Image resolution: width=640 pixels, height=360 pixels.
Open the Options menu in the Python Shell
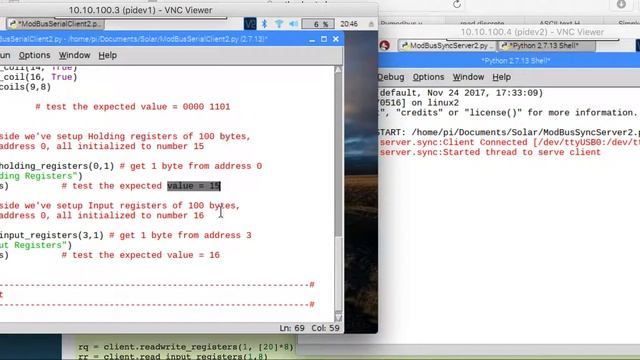[428, 77]
